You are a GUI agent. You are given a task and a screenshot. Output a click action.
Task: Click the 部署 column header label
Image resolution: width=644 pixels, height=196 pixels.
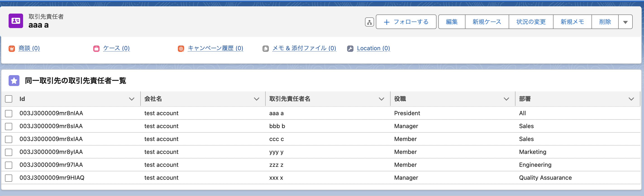click(x=525, y=99)
